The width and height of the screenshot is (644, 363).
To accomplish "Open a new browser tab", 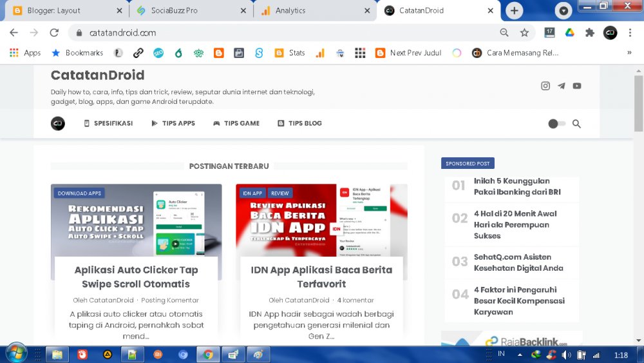I will click(x=514, y=11).
